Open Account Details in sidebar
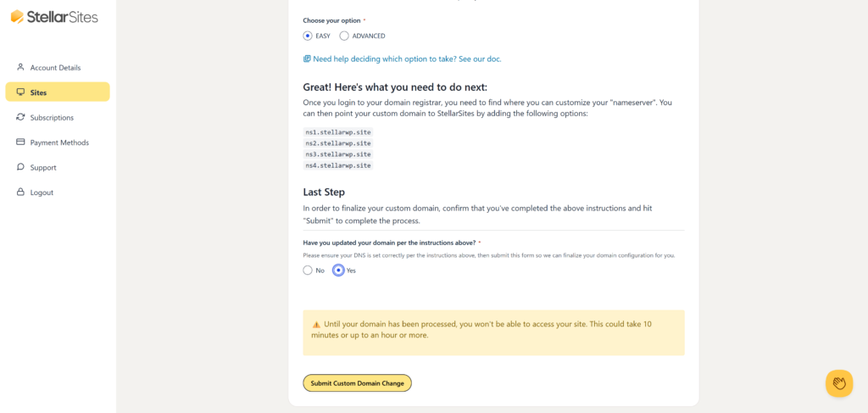 coord(55,67)
